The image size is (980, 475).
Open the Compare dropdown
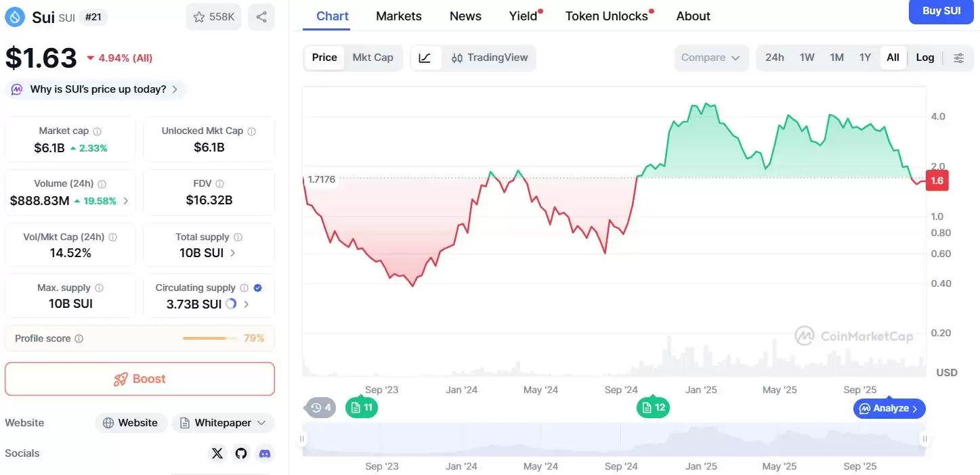[x=710, y=58]
